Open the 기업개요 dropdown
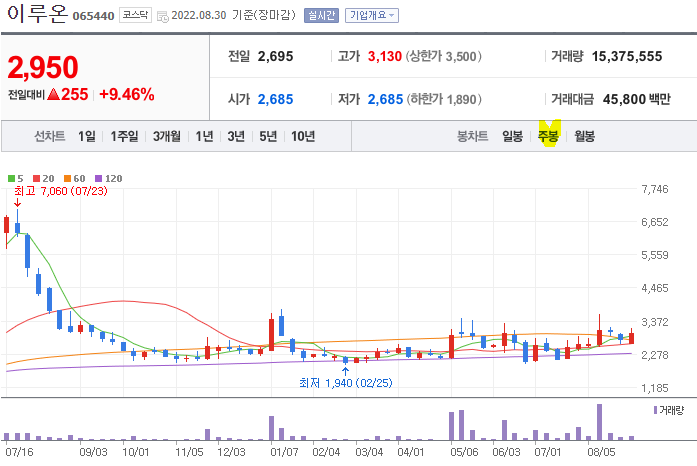The width and height of the screenshot is (697, 466). click(372, 16)
